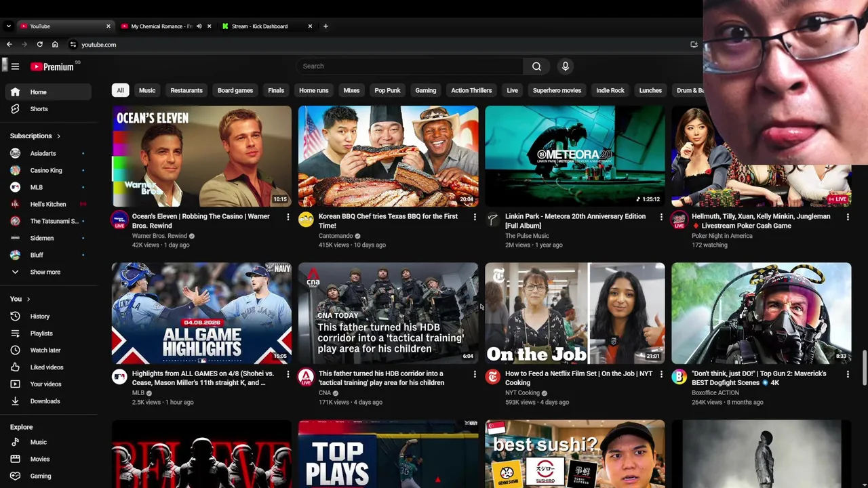Select the Home runs filter chip
Image resolution: width=868 pixels, height=488 pixels.
click(x=314, y=90)
